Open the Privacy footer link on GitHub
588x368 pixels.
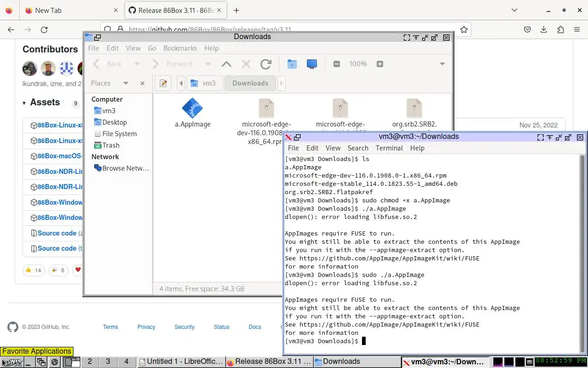tap(146, 327)
